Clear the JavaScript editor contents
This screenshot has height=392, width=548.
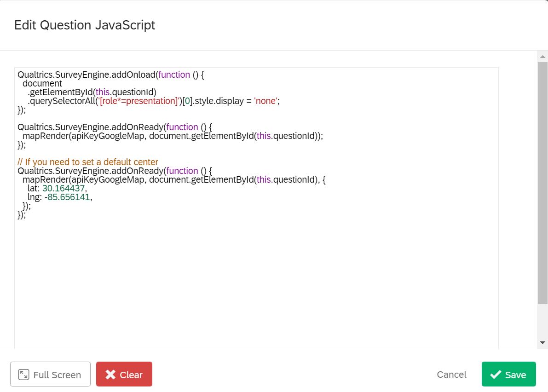coord(124,374)
